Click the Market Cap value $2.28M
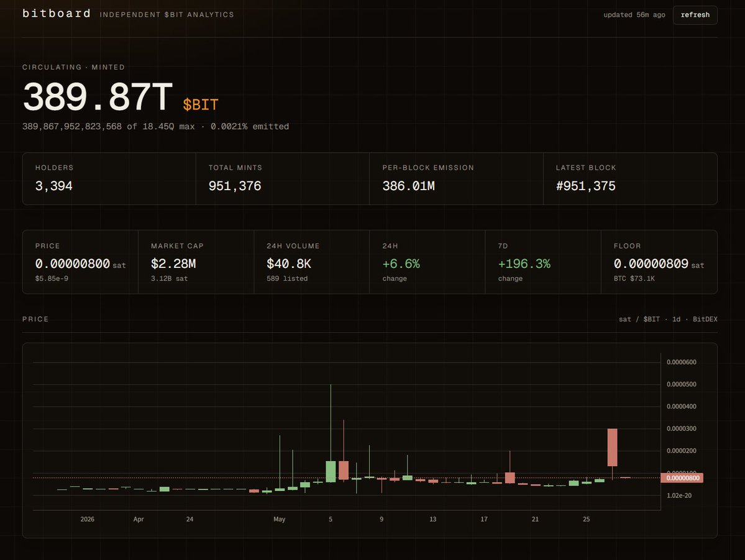This screenshot has width=745, height=560. (173, 264)
